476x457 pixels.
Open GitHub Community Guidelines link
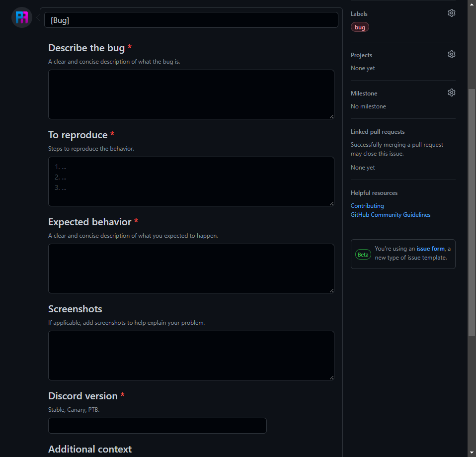391,215
